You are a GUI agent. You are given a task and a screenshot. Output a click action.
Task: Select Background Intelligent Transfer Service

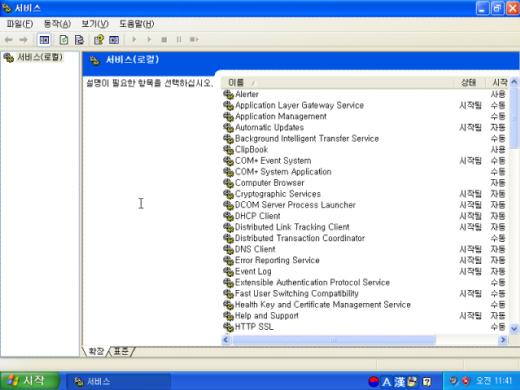(x=307, y=138)
